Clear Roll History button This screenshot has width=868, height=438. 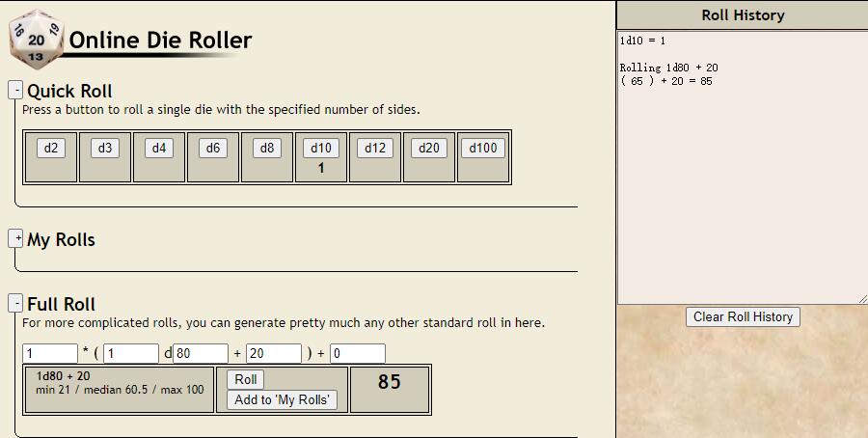click(743, 316)
